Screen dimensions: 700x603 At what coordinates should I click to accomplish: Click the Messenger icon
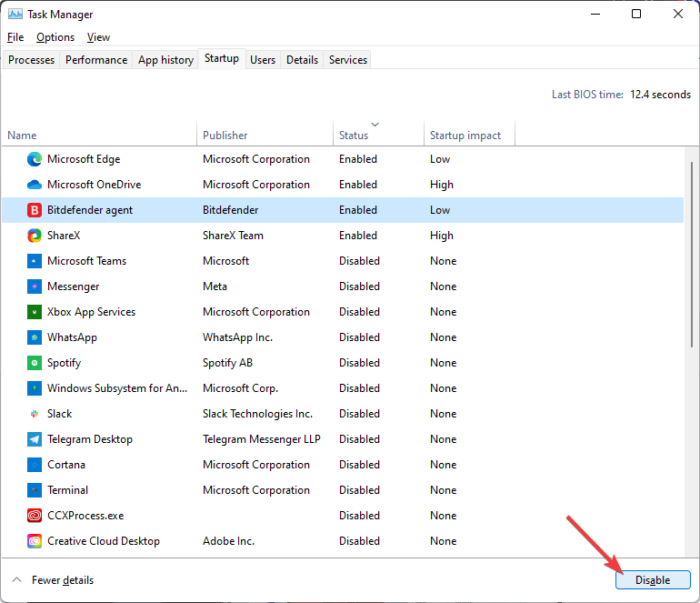[x=35, y=286]
